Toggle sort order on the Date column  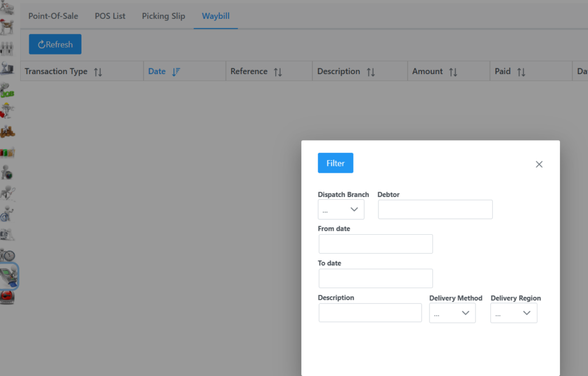[x=176, y=72]
